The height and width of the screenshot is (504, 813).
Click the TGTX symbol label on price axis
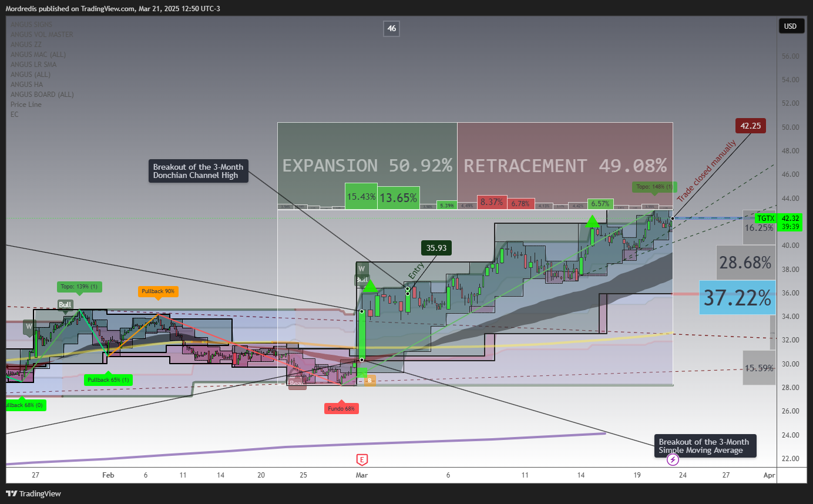[x=765, y=218]
